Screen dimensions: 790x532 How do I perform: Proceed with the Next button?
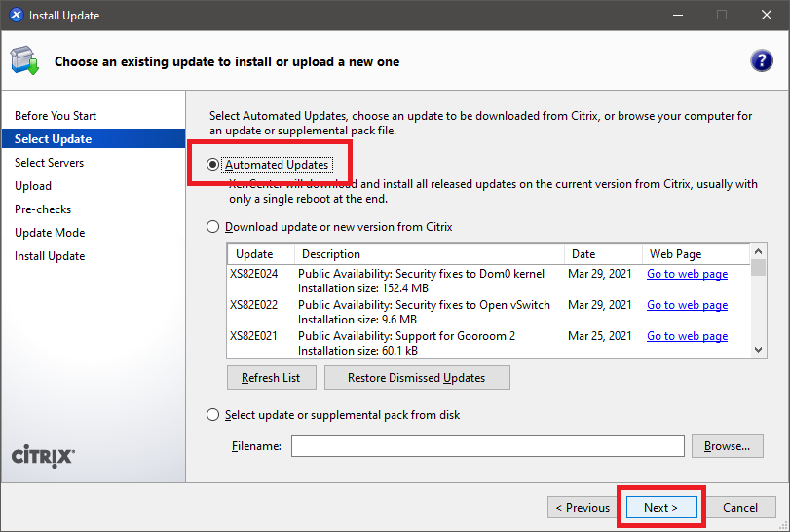(x=660, y=508)
